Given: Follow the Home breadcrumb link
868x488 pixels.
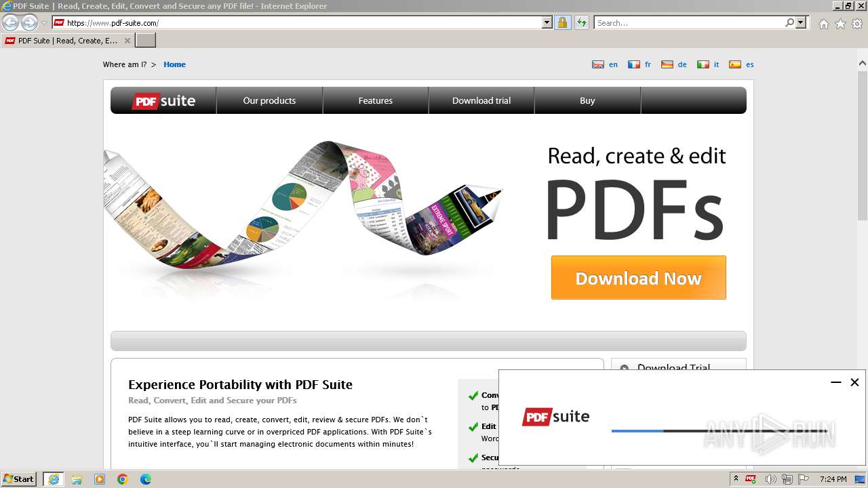Looking at the screenshot, I should click(174, 64).
